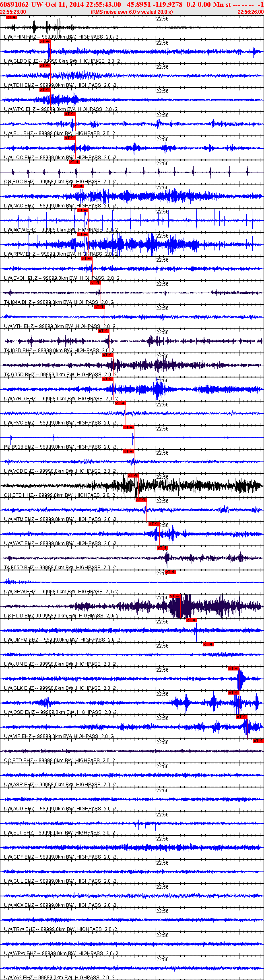
Task: Click the UW.BLT EHZ station label
Action: click(x=19, y=833)
